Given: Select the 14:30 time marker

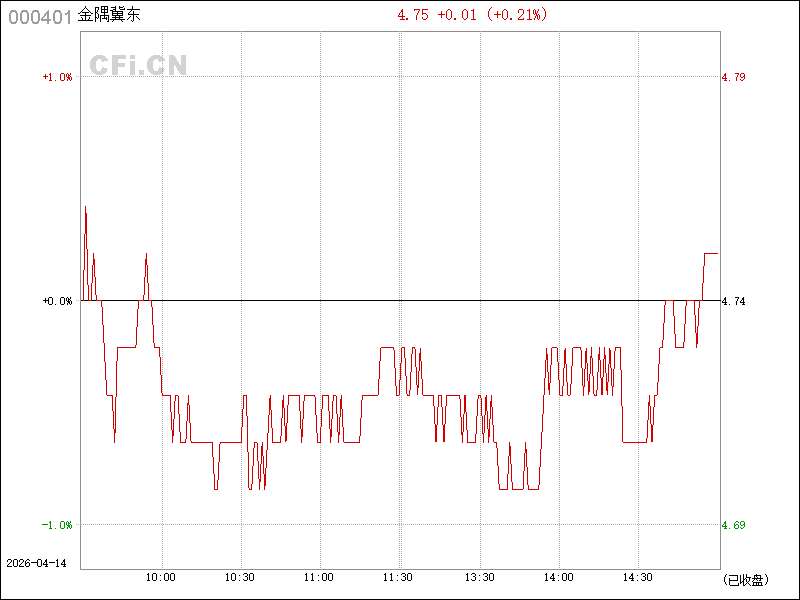Looking at the screenshot, I should click(x=638, y=578).
